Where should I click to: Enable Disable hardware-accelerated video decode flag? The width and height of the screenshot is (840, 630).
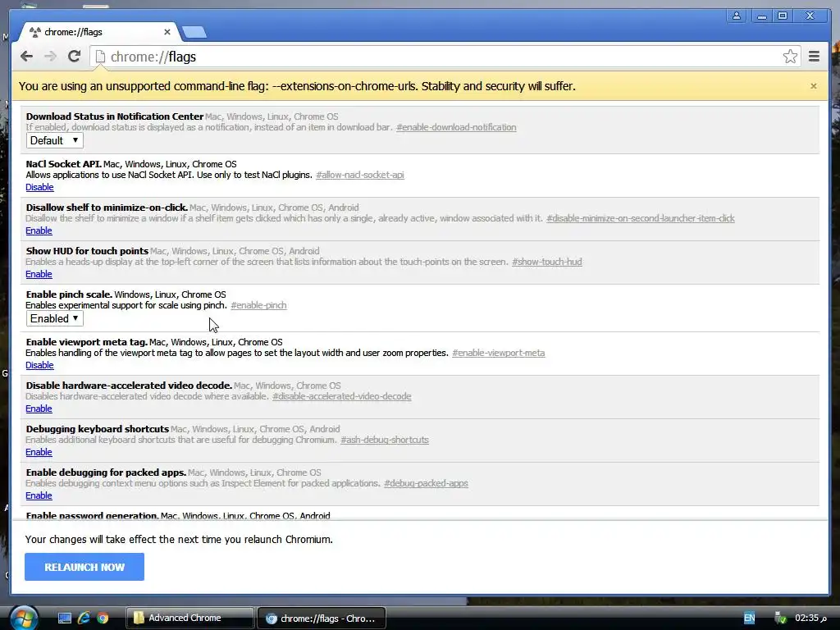tap(39, 409)
